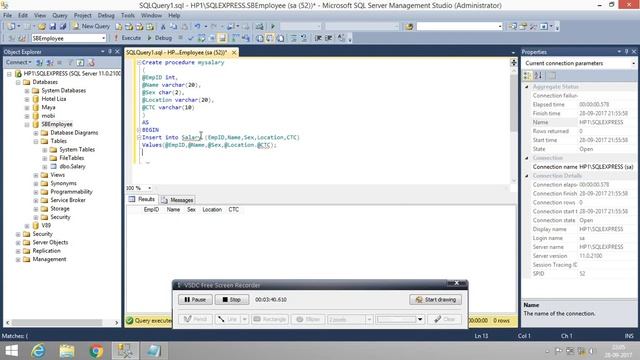The image size is (640, 360).
Task: Click the Comment out selected lines icon
Action: pyautogui.click(x=293, y=38)
